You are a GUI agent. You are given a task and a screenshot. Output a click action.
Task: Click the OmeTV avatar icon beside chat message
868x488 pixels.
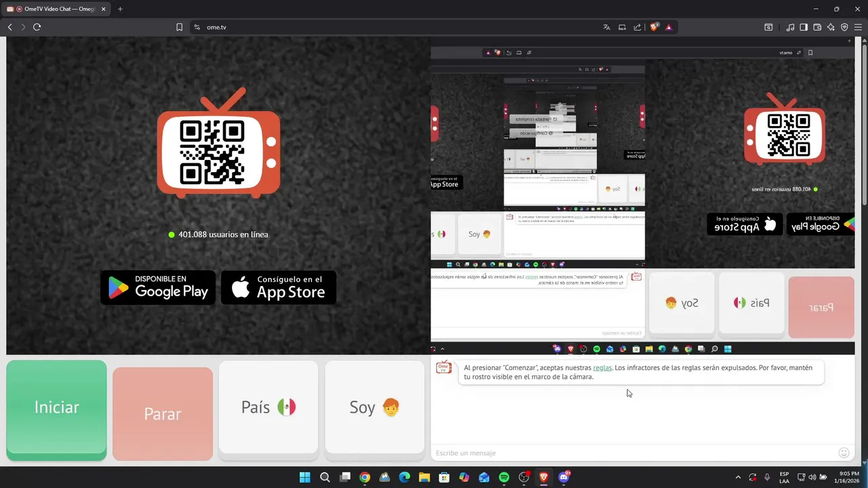pyautogui.click(x=444, y=367)
